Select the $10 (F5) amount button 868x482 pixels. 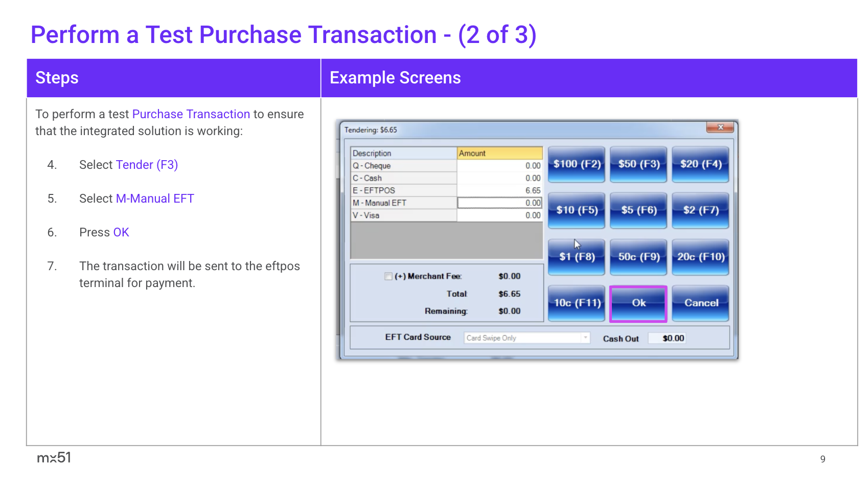click(x=576, y=210)
